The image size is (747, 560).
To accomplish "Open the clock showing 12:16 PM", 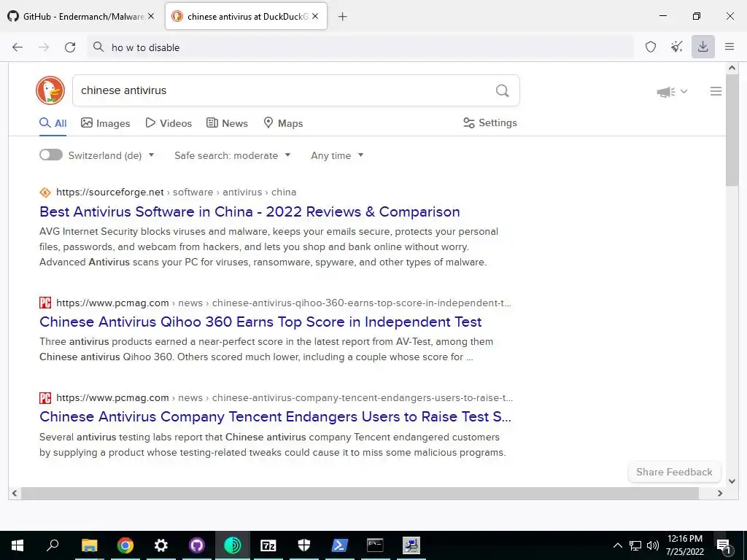I will tap(684, 545).
